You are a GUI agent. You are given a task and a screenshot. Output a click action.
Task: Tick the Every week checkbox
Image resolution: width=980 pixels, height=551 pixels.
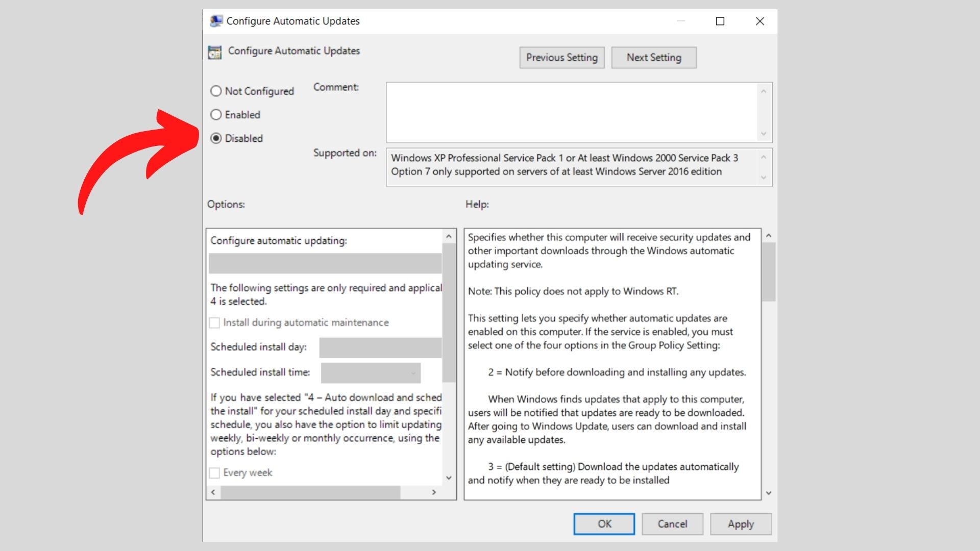(x=215, y=472)
